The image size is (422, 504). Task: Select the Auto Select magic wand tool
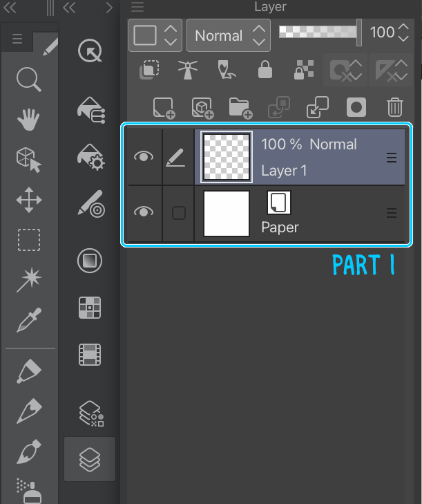[x=28, y=281]
